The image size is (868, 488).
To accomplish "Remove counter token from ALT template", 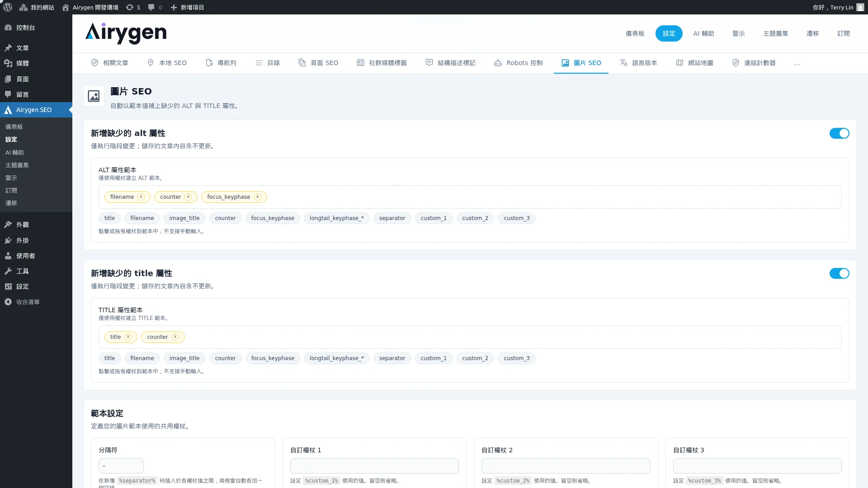I will [188, 197].
